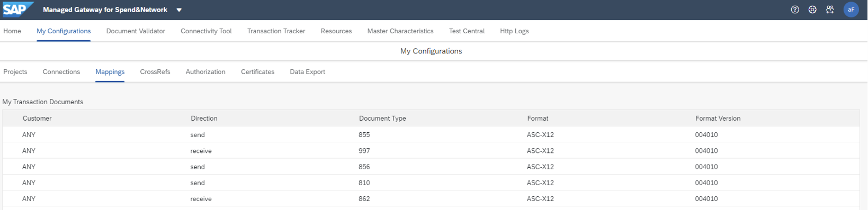Screen dimensions: 868x210
Task: Open the Resources tab
Action: pos(336,31)
